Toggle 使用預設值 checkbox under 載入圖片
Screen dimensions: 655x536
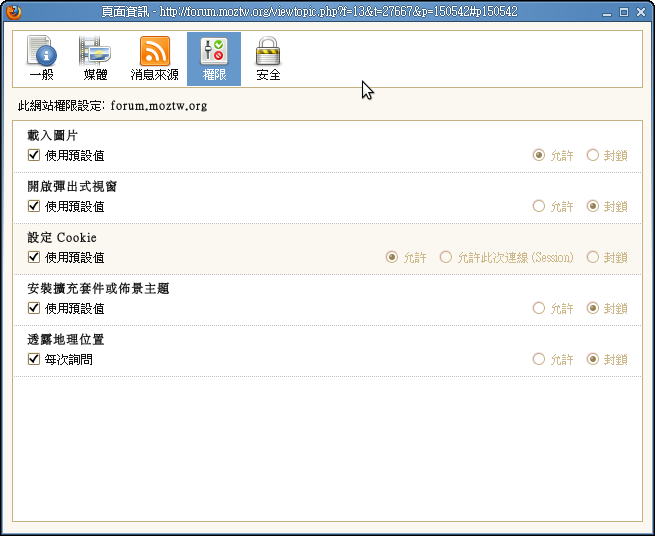pos(34,155)
